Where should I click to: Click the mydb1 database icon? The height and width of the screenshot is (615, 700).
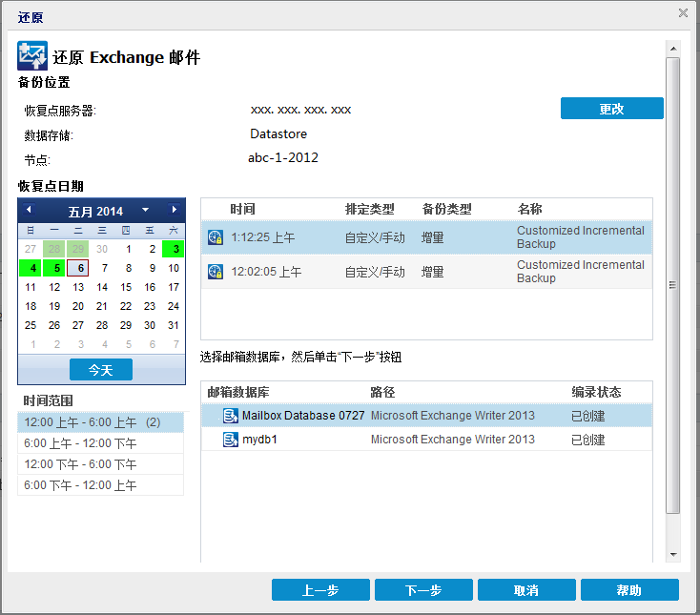pyautogui.click(x=231, y=440)
